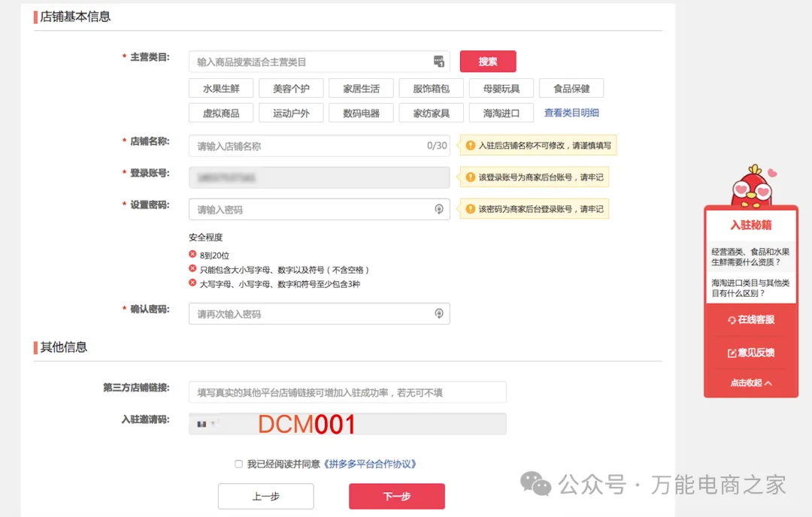
Task: Return to previous step with 上一步
Action: [x=265, y=497]
